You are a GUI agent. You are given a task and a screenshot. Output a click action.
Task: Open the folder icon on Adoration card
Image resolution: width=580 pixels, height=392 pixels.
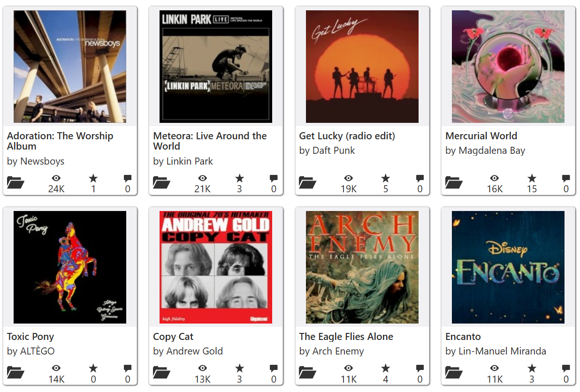pos(15,182)
